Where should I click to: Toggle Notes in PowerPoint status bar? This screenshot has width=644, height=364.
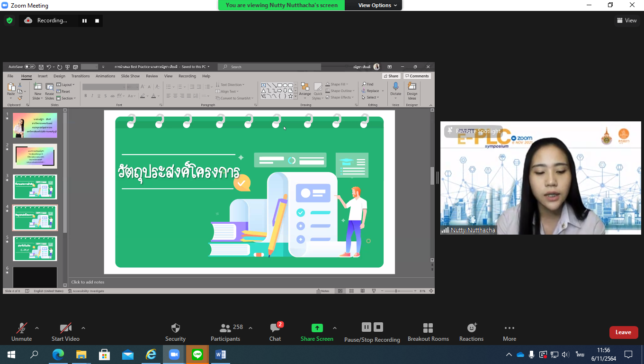point(323,291)
